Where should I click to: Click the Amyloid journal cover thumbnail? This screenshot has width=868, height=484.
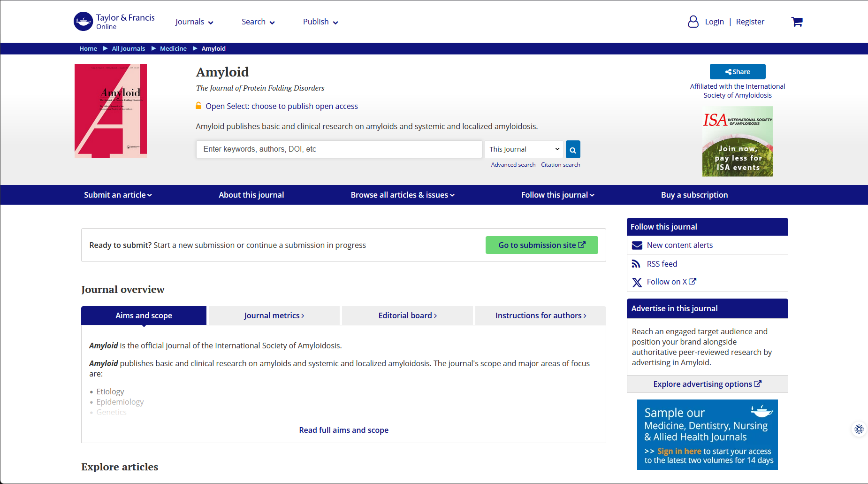[x=111, y=111]
